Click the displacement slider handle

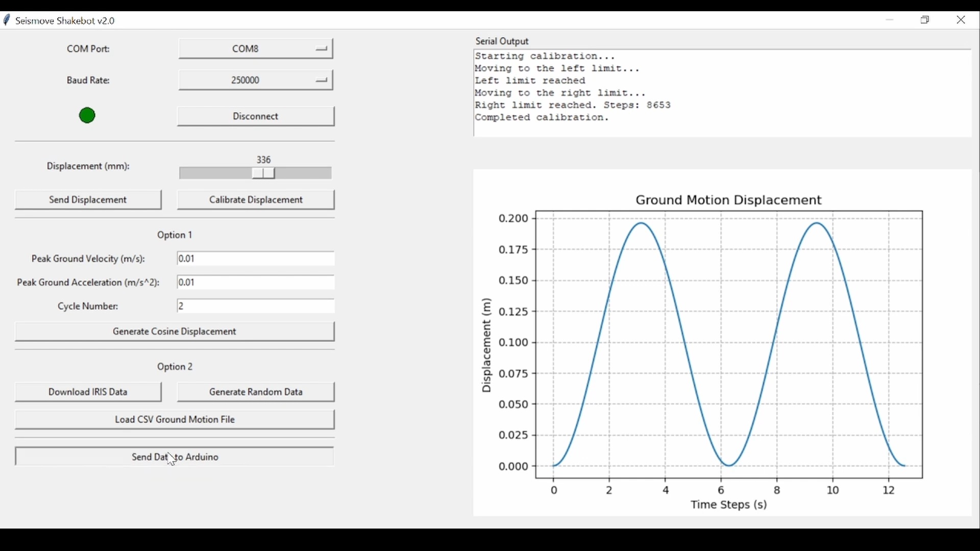tap(264, 173)
